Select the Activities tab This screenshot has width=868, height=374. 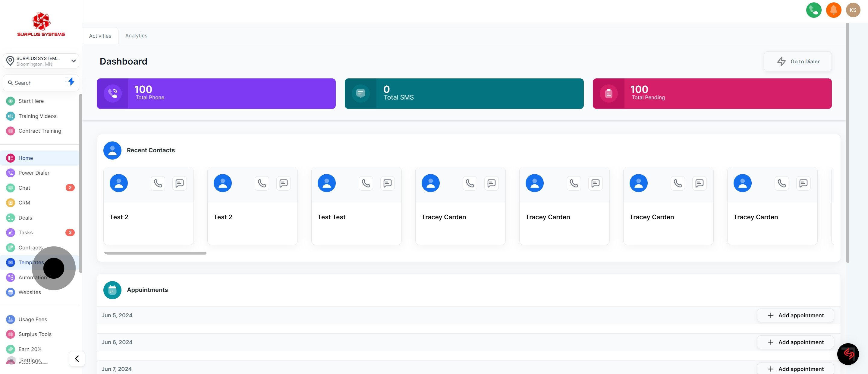100,36
